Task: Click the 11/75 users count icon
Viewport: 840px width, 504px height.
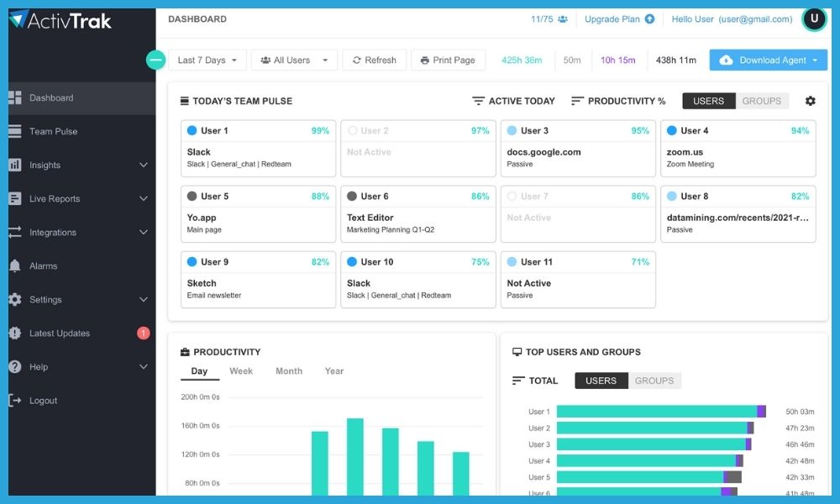Action: 563,19
